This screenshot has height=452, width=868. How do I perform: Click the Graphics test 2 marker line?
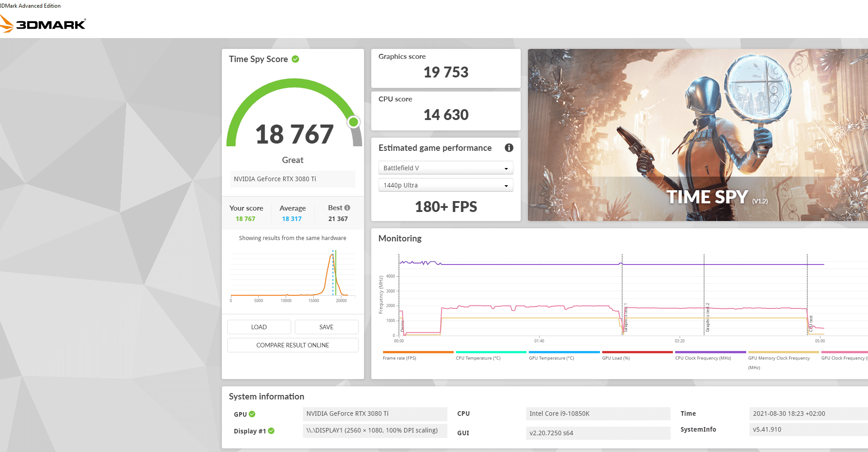click(704, 294)
